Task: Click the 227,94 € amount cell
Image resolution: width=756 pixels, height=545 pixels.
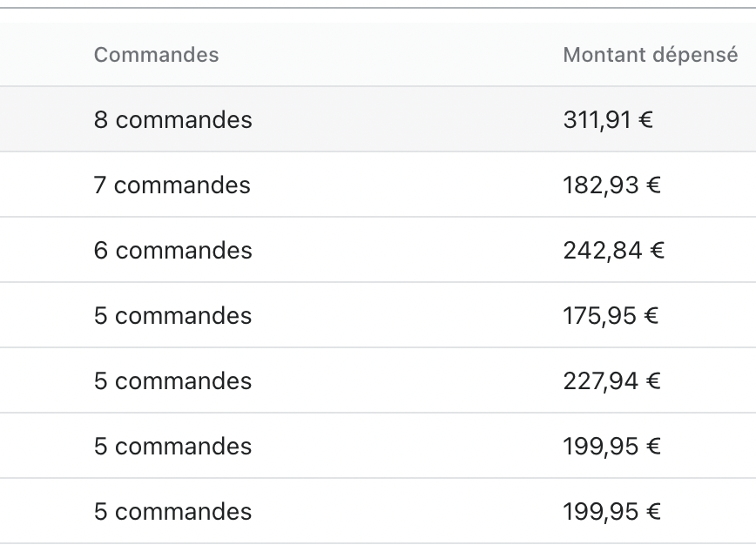Action: (611, 381)
